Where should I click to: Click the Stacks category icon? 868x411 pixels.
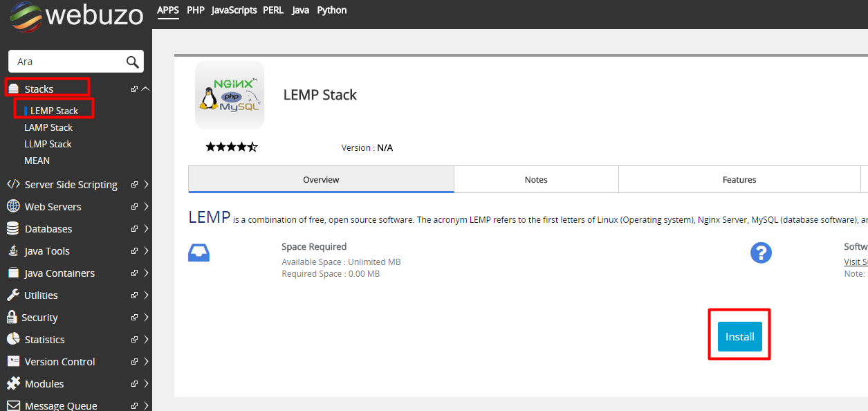13,89
